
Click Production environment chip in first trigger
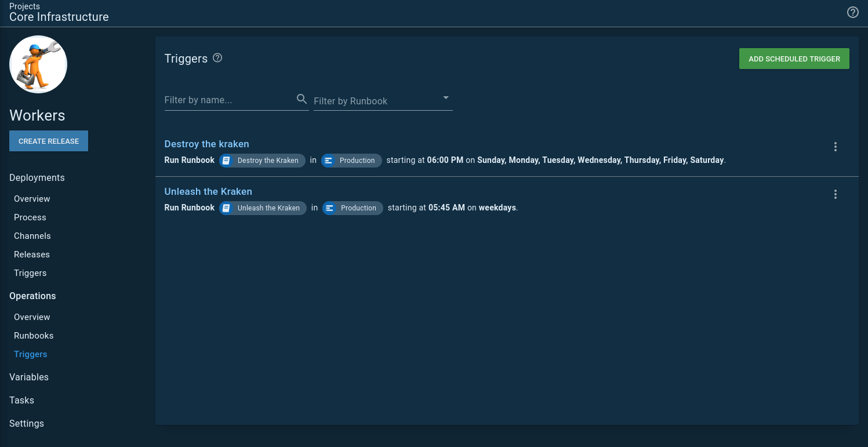tap(351, 161)
